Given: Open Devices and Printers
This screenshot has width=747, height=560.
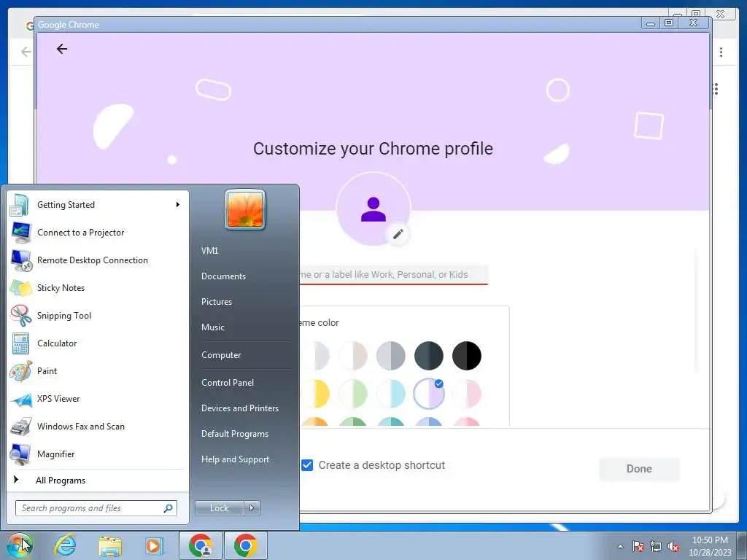Looking at the screenshot, I should point(239,408).
